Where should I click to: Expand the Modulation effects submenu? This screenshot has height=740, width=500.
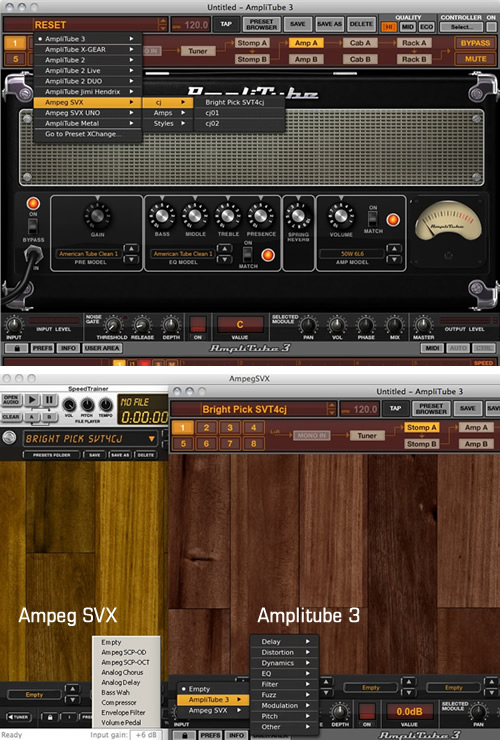pos(285,706)
